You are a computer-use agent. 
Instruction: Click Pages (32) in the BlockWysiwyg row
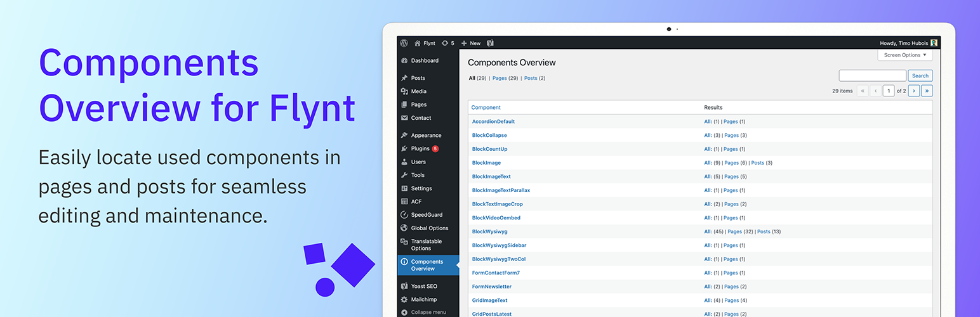pyautogui.click(x=739, y=231)
